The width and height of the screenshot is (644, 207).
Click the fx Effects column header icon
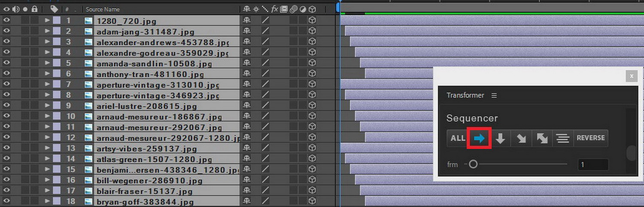tap(275, 9)
